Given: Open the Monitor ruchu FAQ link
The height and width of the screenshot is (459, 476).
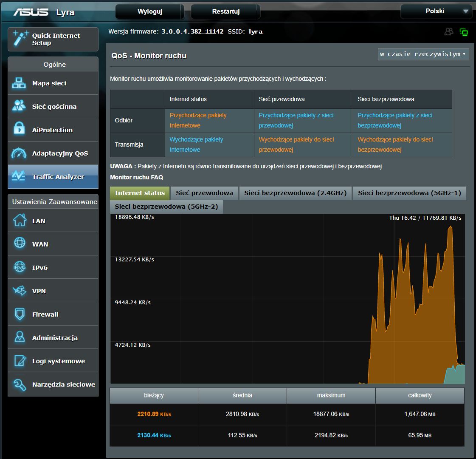Looking at the screenshot, I should pyautogui.click(x=136, y=177).
